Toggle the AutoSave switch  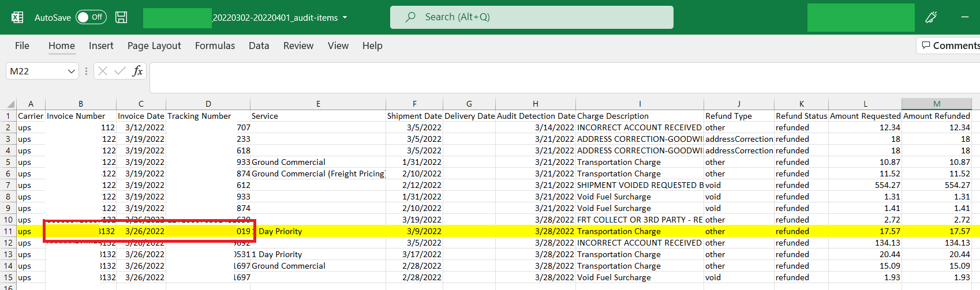pyautogui.click(x=91, y=17)
